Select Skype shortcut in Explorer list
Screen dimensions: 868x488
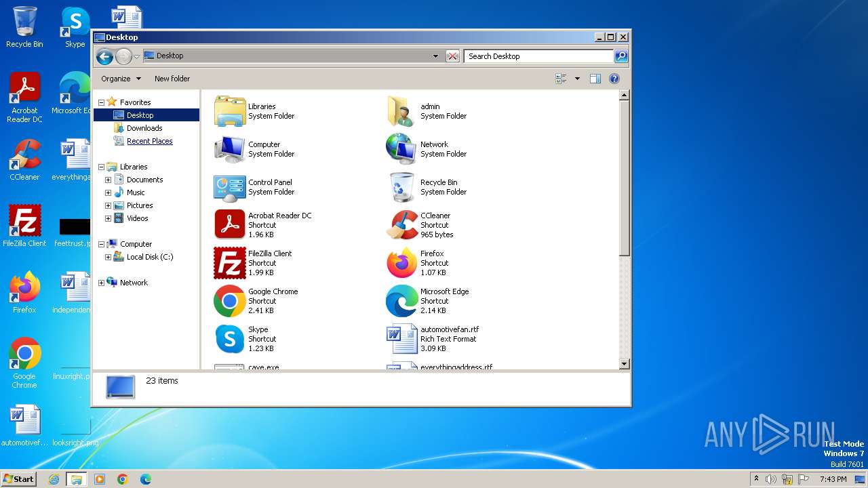point(230,339)
